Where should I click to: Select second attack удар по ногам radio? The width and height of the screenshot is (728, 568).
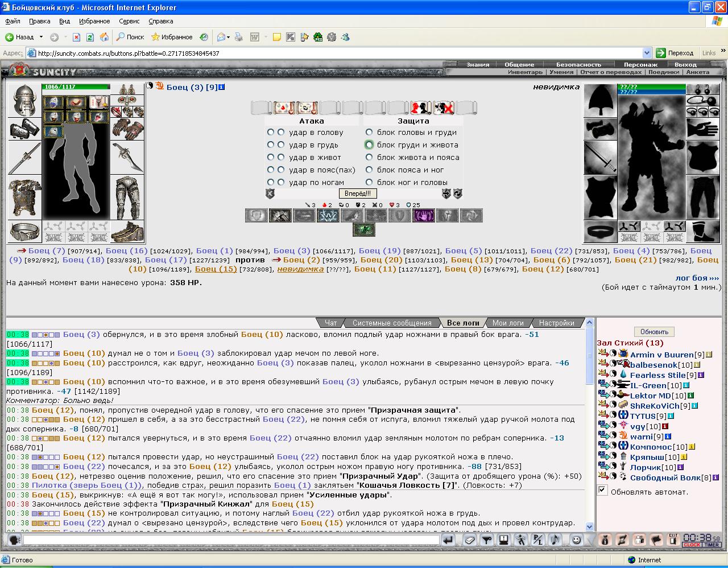(281, 182)
